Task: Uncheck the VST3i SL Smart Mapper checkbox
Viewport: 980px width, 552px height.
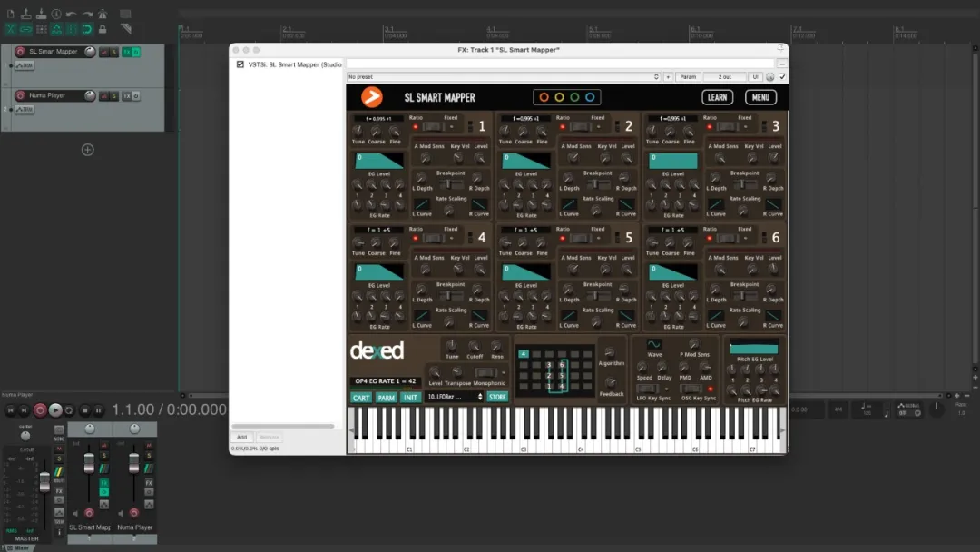Action: 240,64
